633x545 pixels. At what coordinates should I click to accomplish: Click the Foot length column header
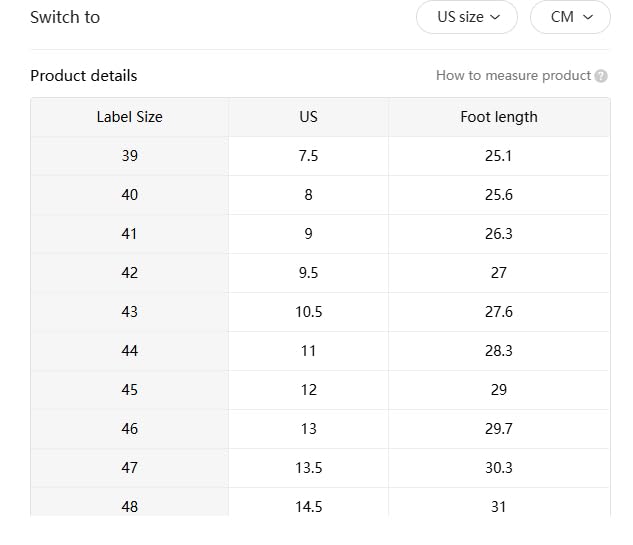point(498,117)
